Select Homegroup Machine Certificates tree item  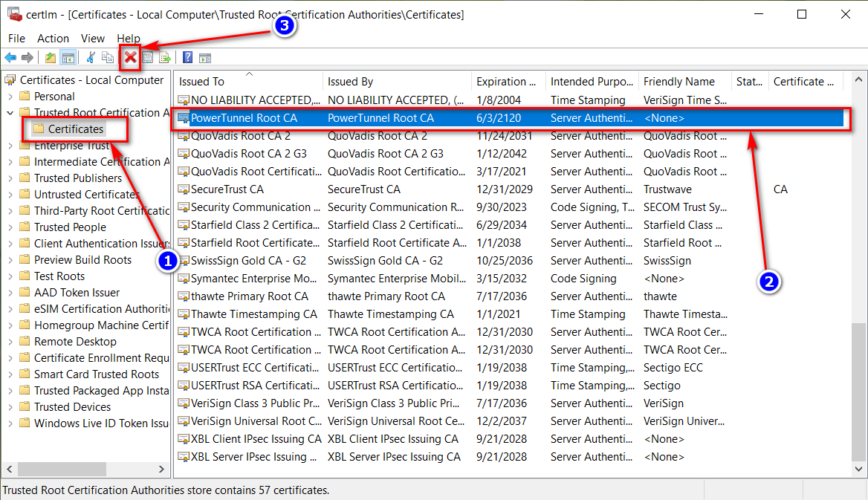101,325
